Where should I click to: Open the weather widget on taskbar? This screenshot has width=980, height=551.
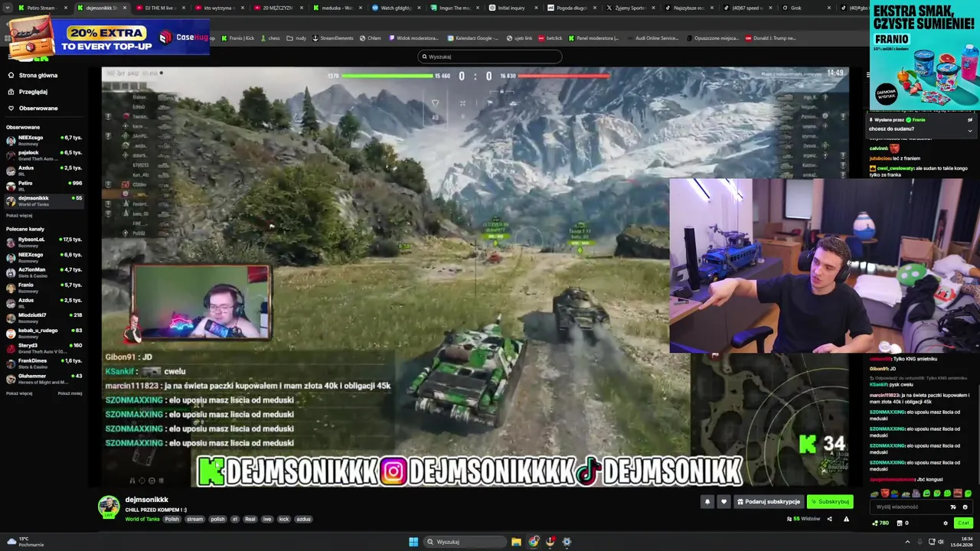pos(25,542)
